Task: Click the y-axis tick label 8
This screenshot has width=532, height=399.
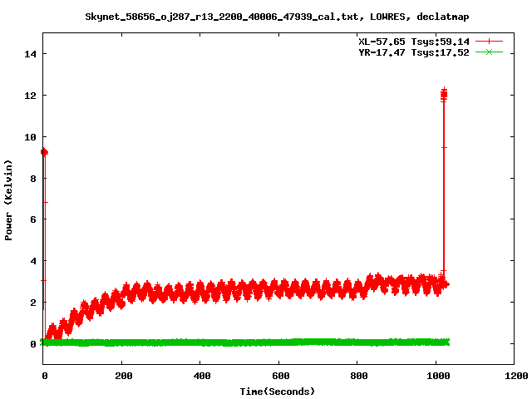Action: tap(33, 179)
